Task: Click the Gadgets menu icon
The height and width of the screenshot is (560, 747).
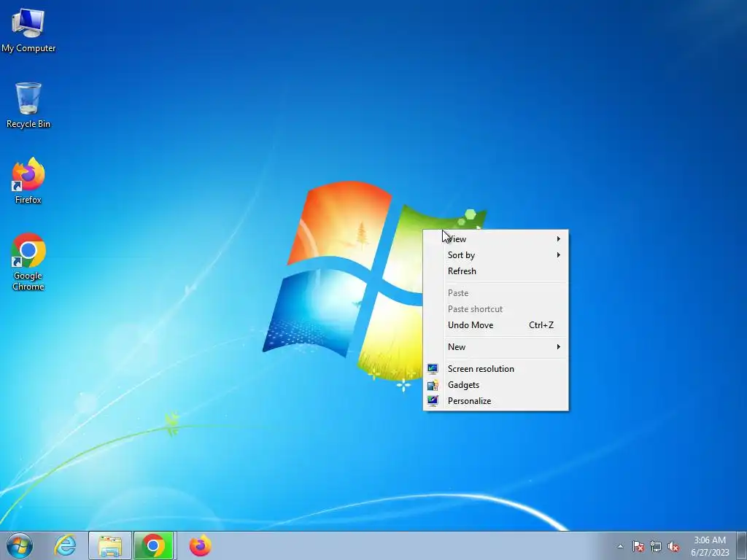Action: tap(433, 385)
